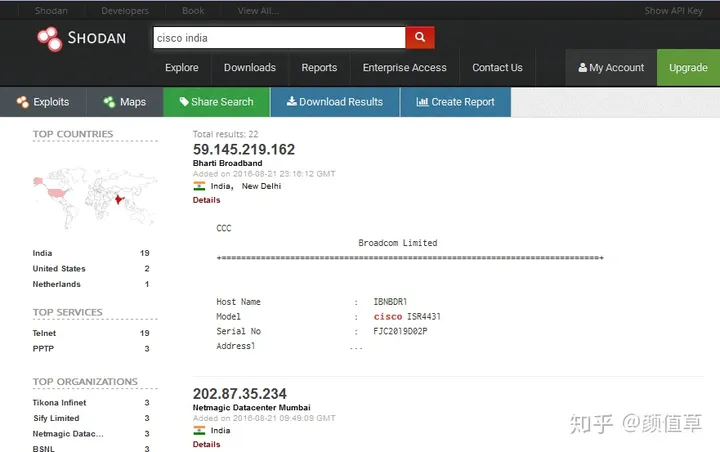Filter by Telnet service
The width and height of the screenshot is (720, 452).
(x=44, y=333)
